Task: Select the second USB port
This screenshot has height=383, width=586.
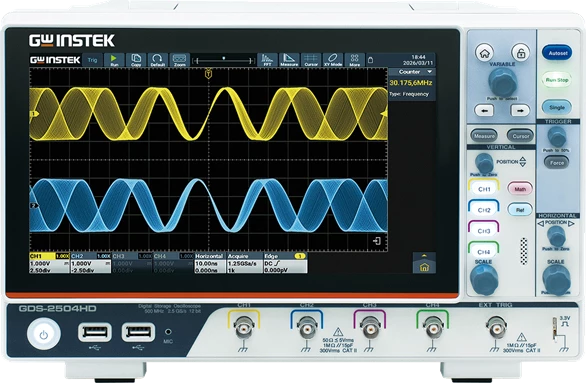Action: (138, 332)
